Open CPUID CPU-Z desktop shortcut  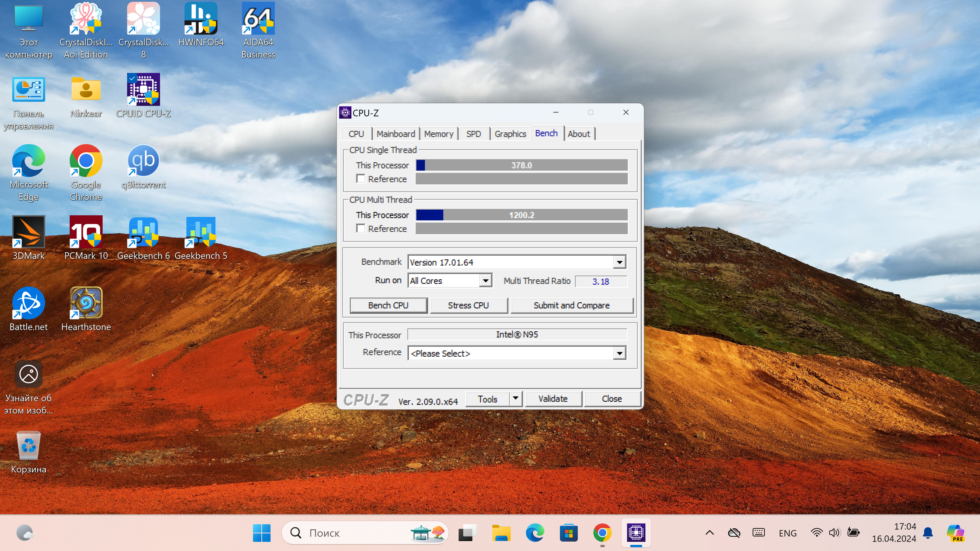143,90
